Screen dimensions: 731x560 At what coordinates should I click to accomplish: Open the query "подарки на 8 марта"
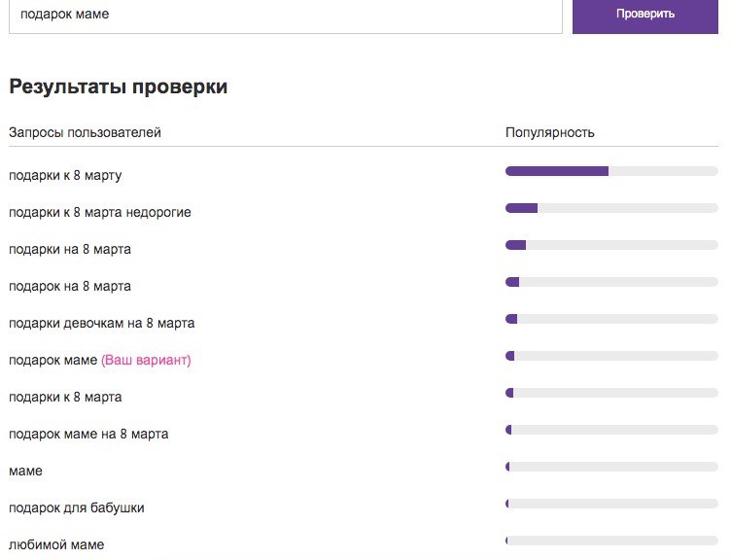[x=70, y=249]
